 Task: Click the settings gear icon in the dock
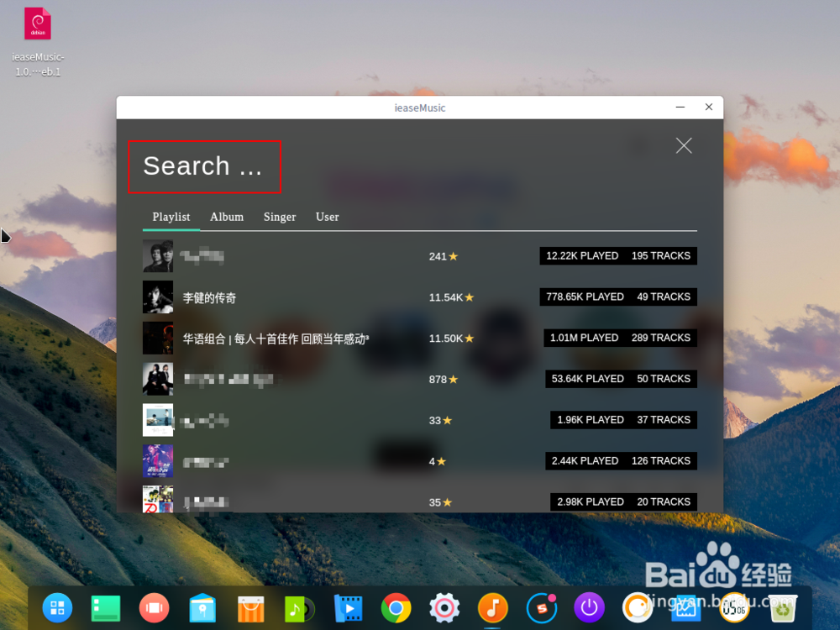coord(444,607)
